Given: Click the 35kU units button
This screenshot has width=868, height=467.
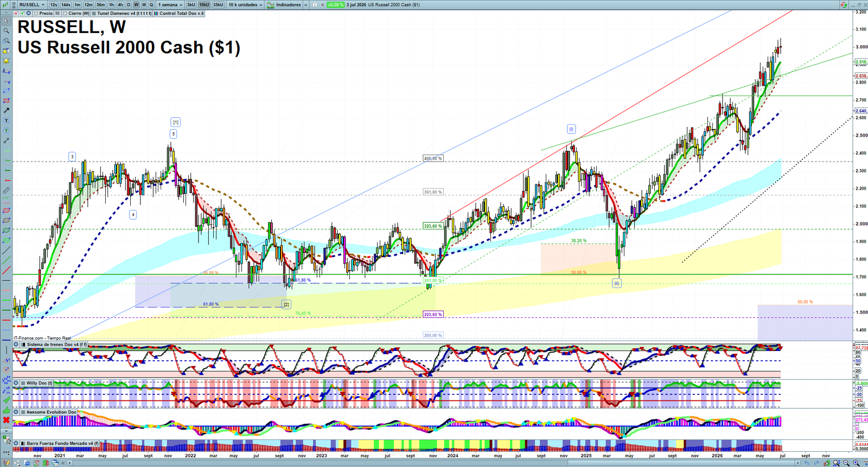Looking at the screenshot, I should 218,5.
